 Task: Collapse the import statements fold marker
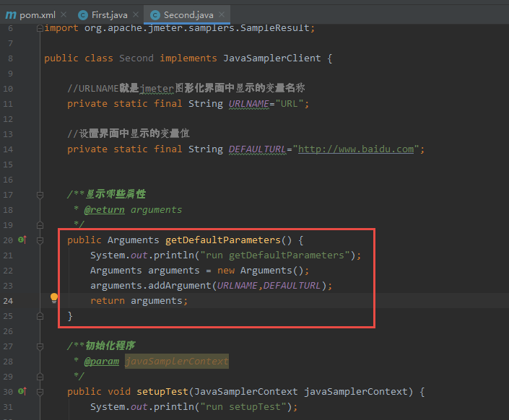(38, 28)
